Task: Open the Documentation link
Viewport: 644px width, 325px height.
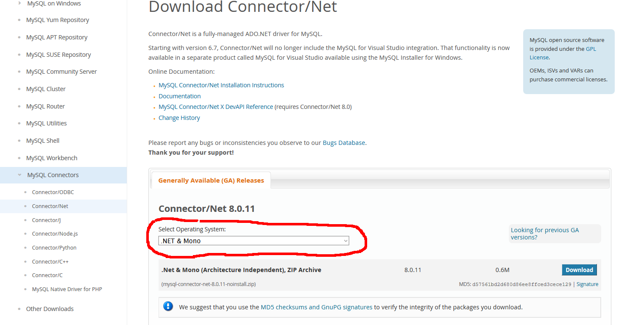Action: [x=180, y=96]
